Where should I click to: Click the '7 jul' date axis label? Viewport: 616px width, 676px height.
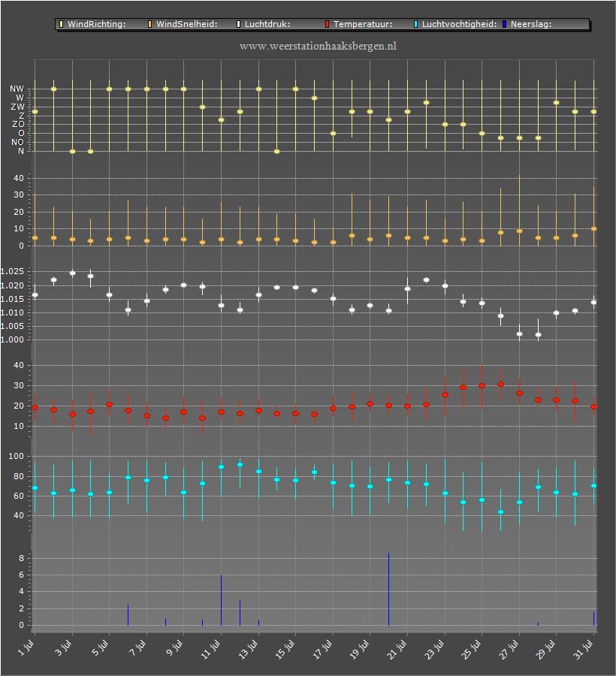(138, 648)
